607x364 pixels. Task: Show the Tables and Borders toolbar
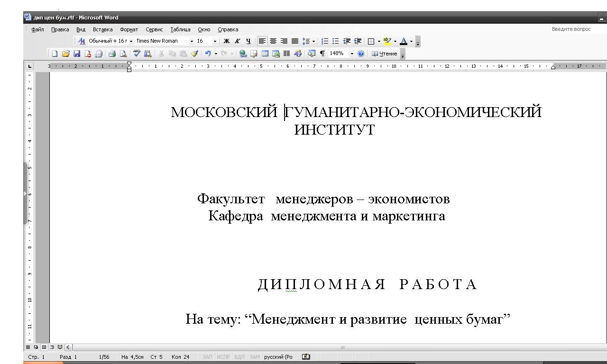click(254, 54)
